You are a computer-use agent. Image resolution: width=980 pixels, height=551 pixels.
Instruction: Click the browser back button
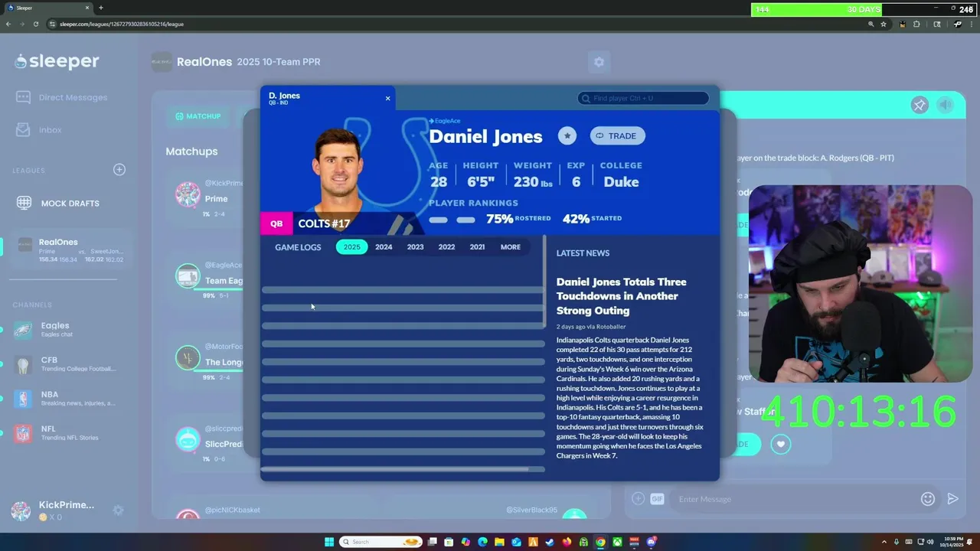[8, 24]
